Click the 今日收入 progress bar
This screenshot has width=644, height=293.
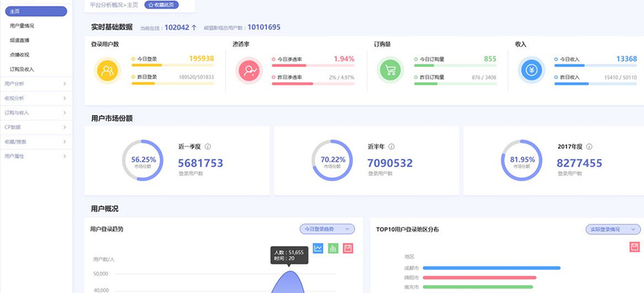(x=596, y=65)
